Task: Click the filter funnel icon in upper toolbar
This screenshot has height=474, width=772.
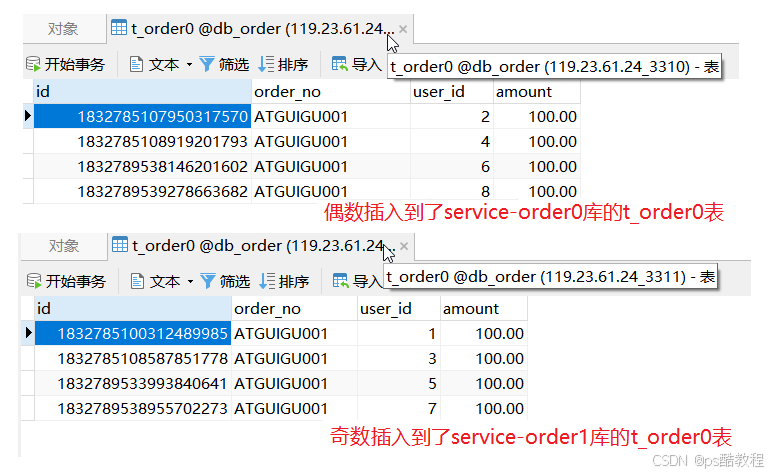Action: click(x=207, y=64)
